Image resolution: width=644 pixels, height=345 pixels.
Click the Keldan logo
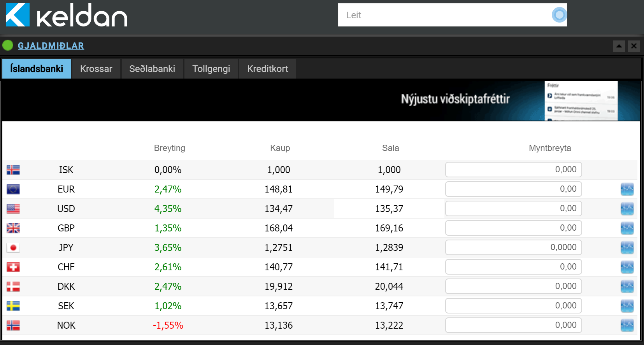point(67,15)
